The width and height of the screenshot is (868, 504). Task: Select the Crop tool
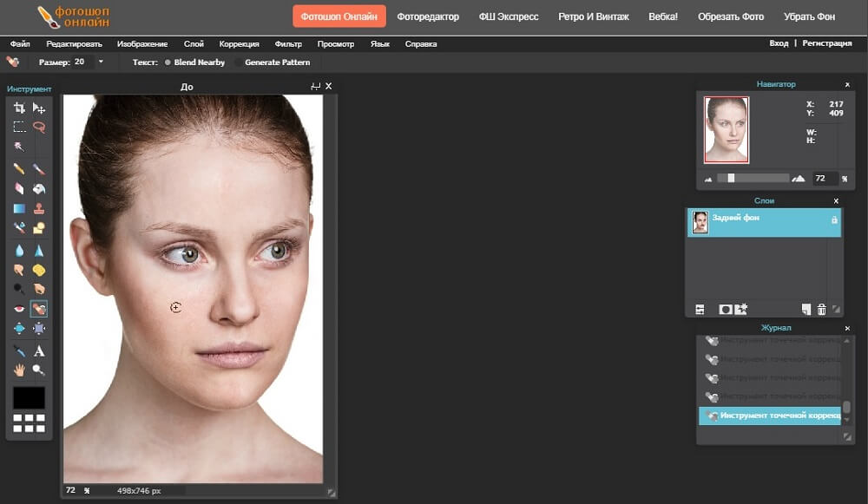[19, 108]
